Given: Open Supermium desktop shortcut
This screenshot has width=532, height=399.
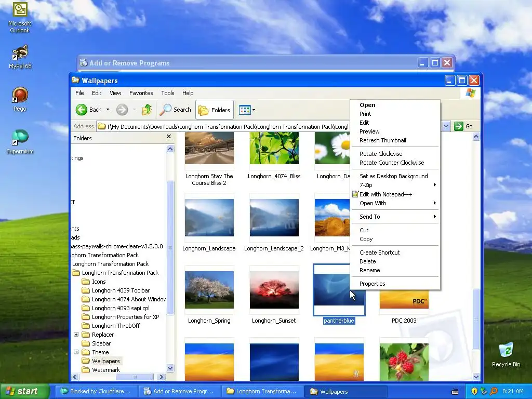Looking at the screenshot, I should 20,141.
